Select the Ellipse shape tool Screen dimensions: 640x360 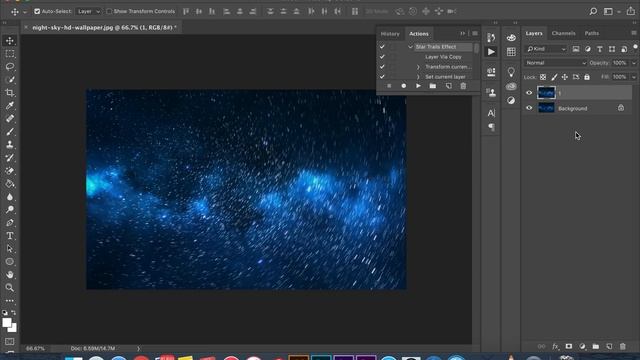pos(10,262)
